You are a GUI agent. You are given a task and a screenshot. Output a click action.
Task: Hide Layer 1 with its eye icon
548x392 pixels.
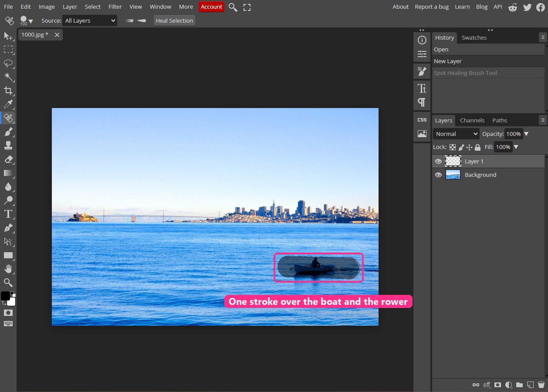[x=439, y=161]
